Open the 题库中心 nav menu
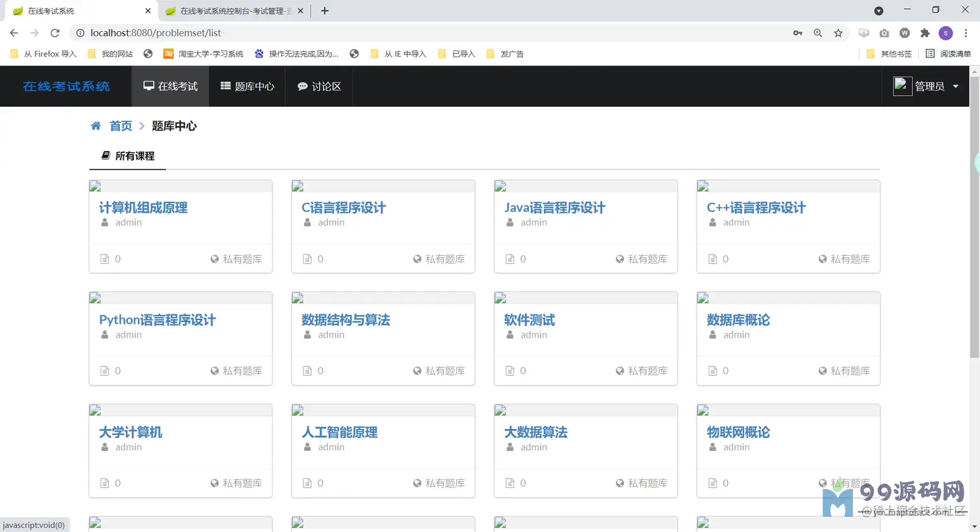Screen dimensions: 980x532 coord(248,86)
